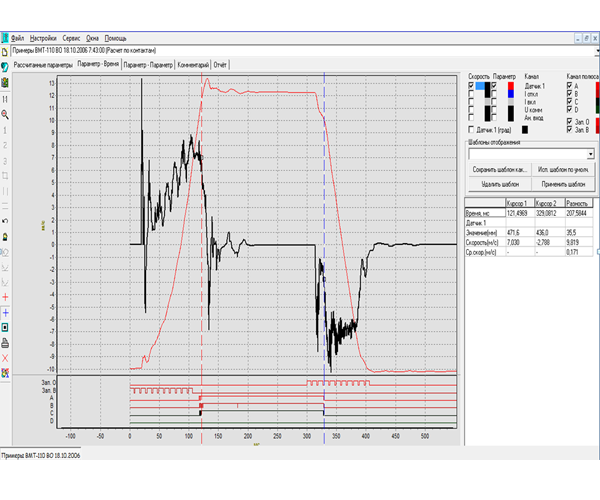The image size is (600, 500).
Task: Enable Скорость checkbox for I откл
Action: point(471,94)
